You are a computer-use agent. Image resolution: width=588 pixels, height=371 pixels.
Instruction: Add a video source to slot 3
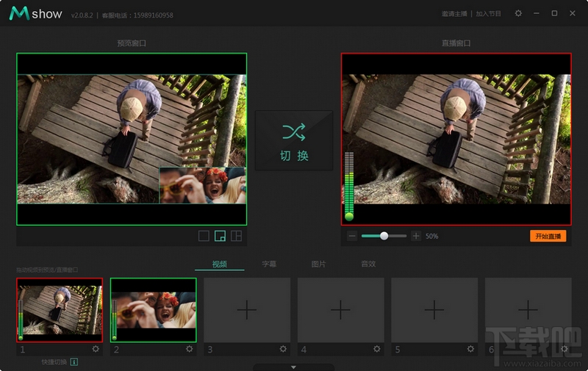[247, 310]
